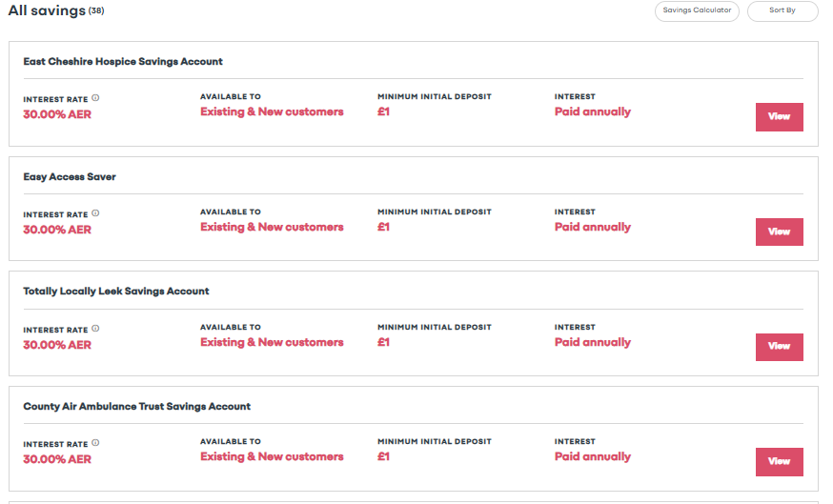Click Paid annually in Easy Access Saver card
This screenshot has height=504, width=833.
593,227
